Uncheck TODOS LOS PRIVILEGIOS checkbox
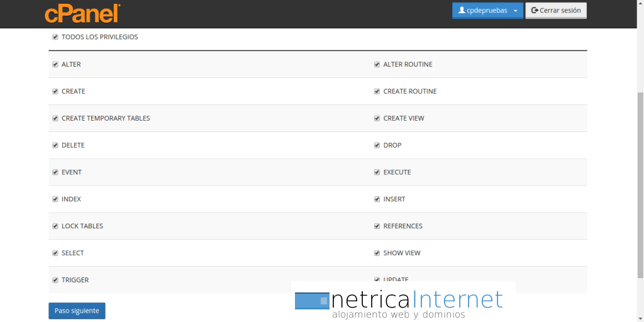This screenshot has width=644, height=322. [55, 37]
